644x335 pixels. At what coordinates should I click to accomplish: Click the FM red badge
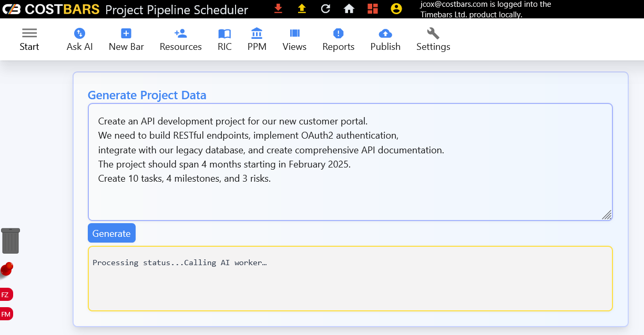(6, 314)
